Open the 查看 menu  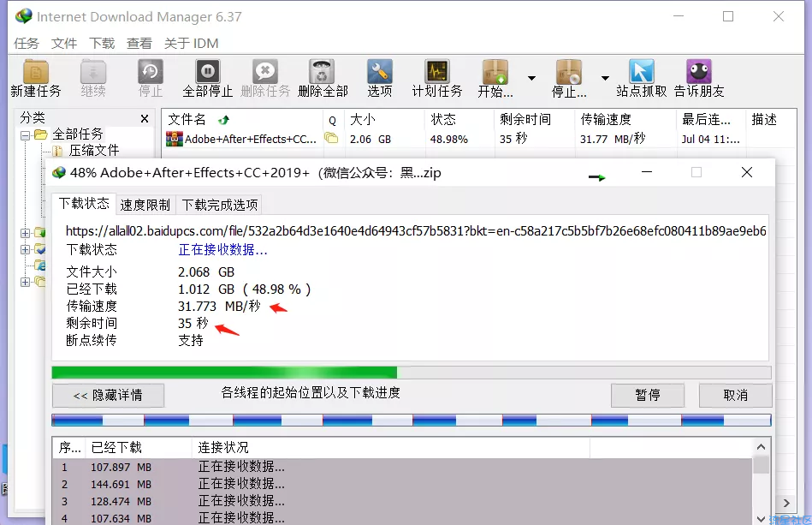pyautogui.click(x=139, y=44)
